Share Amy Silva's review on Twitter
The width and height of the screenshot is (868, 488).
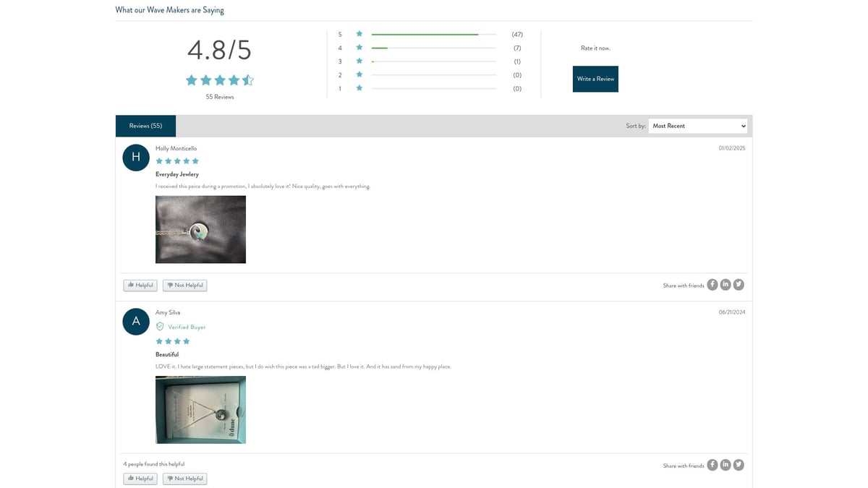click(x=739, y=465)
